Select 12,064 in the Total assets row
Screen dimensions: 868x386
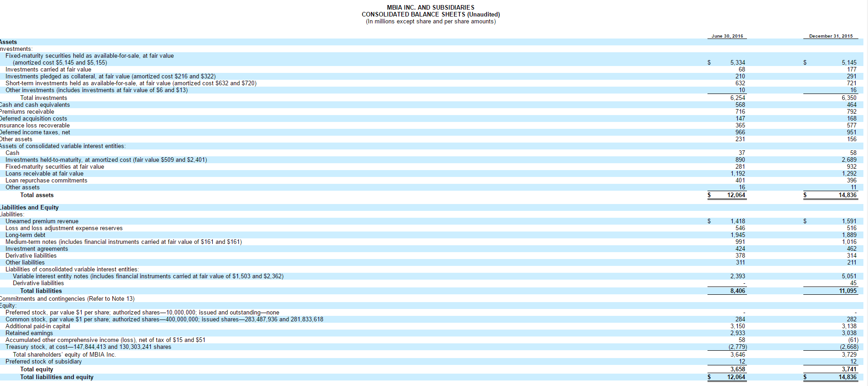pyautogui.click(x=736, y=195)
